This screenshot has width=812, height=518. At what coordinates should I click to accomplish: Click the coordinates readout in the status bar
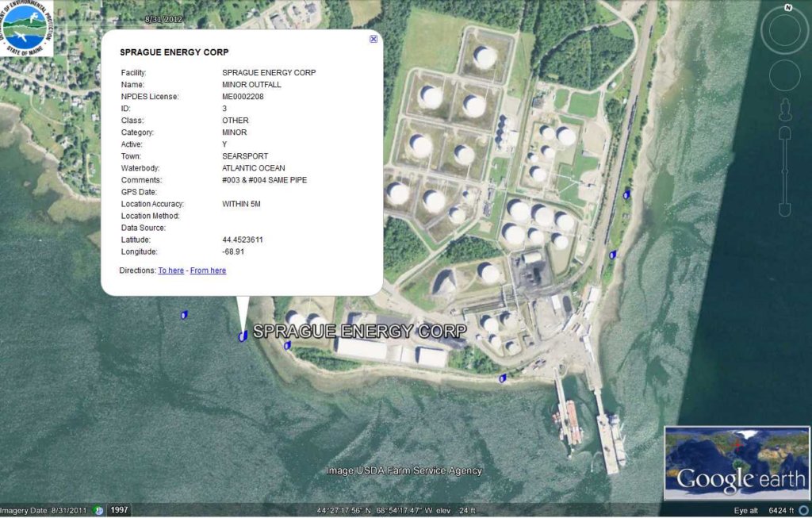pyautogui.click(x=374, y=510)
